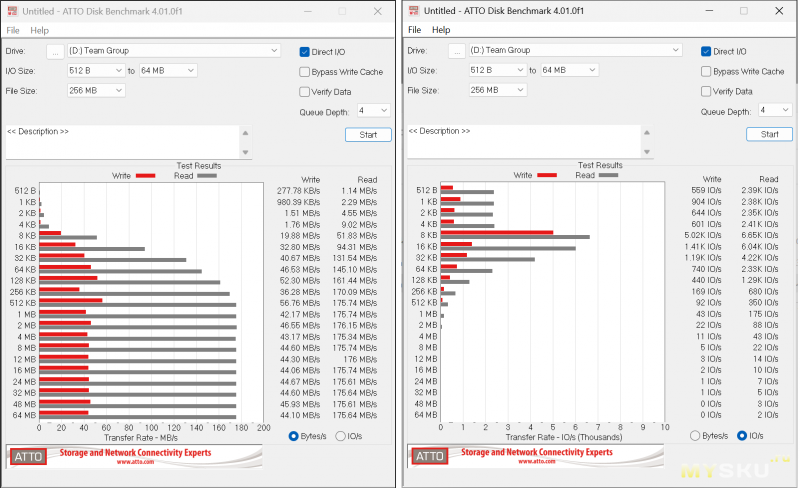The height and width of the screenshot is (488, 800).
Task: Toggle Direct I/O checkbox in right window
Action: pos(706,52)
